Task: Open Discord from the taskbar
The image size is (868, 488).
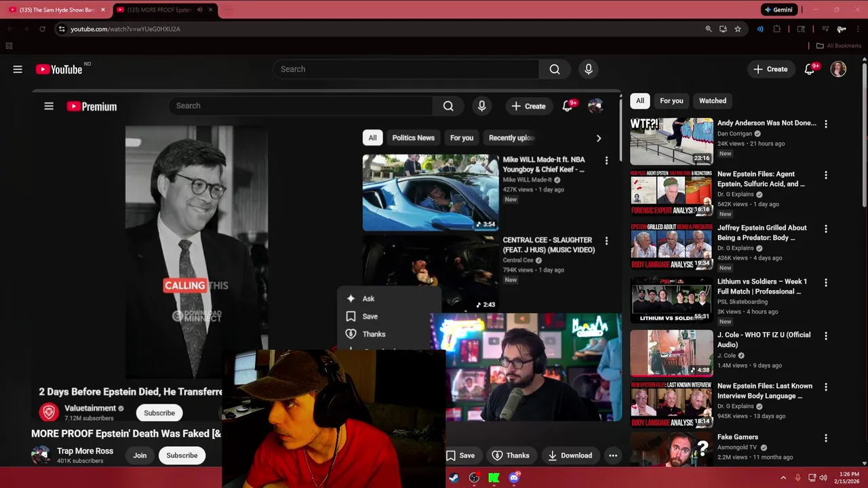Action: 514,478
